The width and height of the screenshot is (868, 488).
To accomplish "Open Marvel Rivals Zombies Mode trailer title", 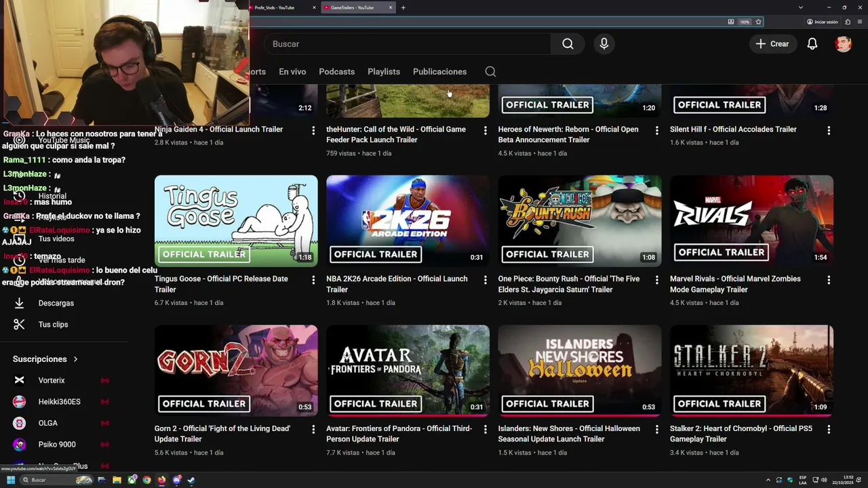I will tap(735, 284).
